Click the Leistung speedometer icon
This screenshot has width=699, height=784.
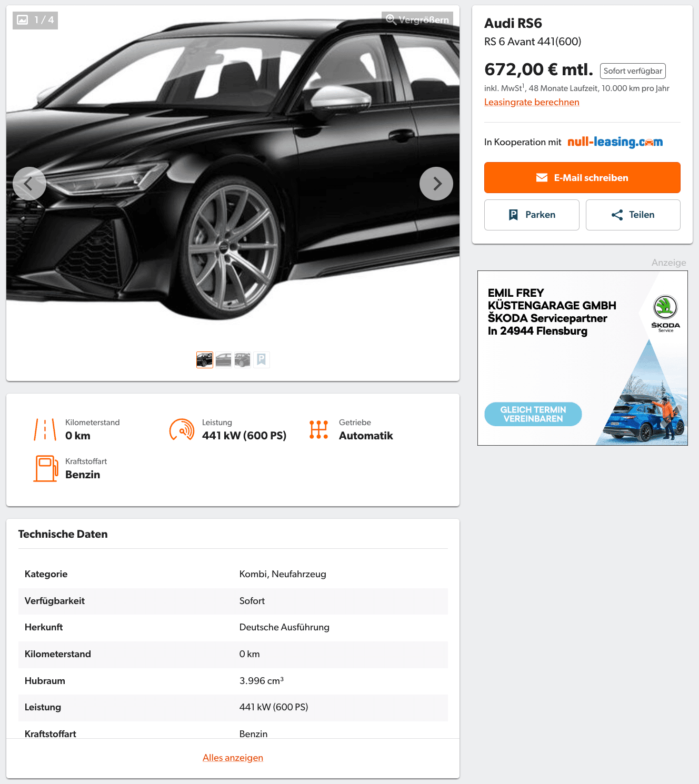[x=182, y=429]
